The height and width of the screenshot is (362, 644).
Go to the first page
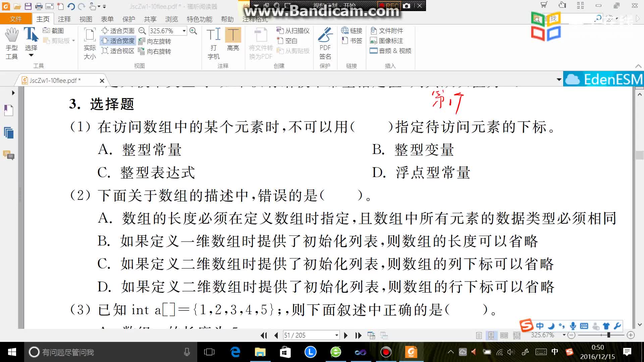(x=264, y=335)
